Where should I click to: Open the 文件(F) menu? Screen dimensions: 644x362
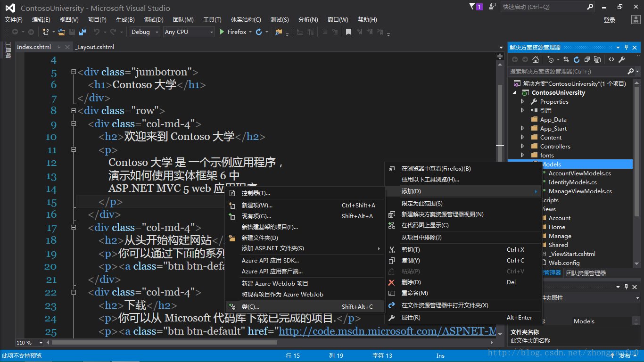tap(14, 20)
